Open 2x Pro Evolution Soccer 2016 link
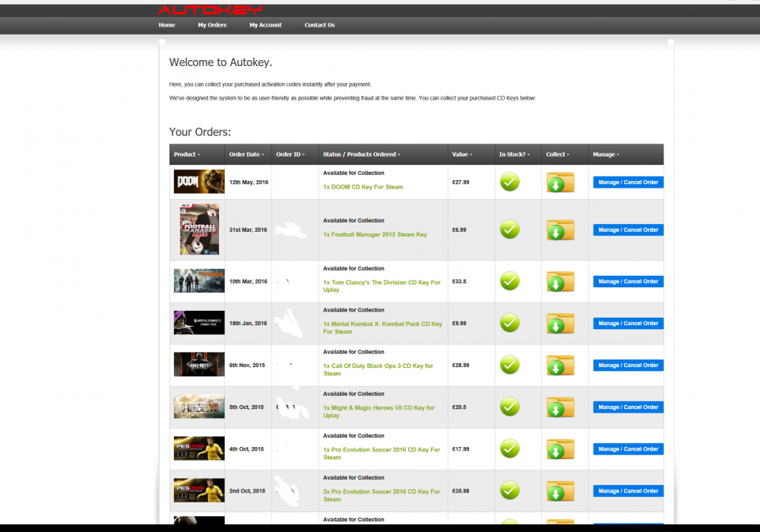 click(x=382, y=496)
